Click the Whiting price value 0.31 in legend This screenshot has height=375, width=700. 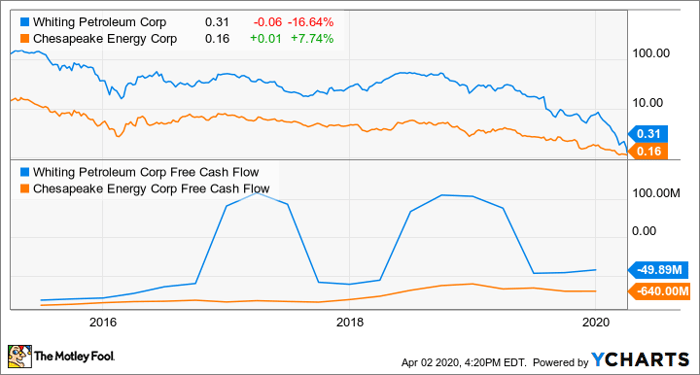click(217, 22)
